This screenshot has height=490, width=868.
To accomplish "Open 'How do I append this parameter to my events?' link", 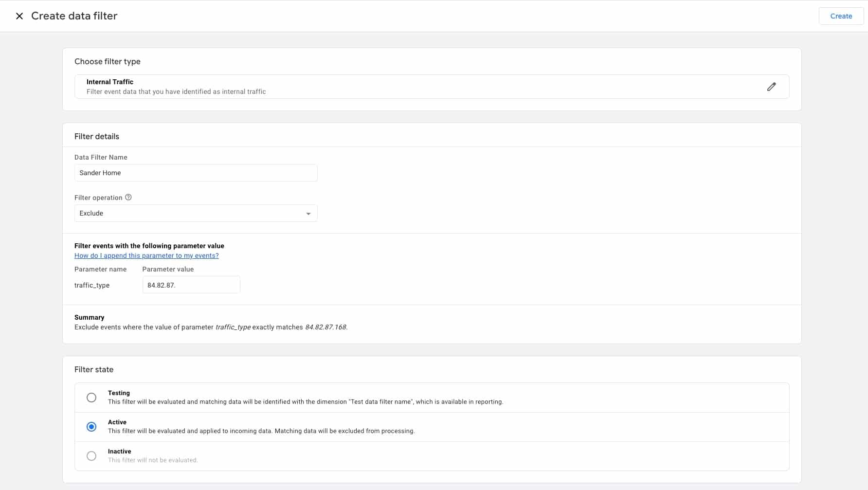I will point(146,255).
